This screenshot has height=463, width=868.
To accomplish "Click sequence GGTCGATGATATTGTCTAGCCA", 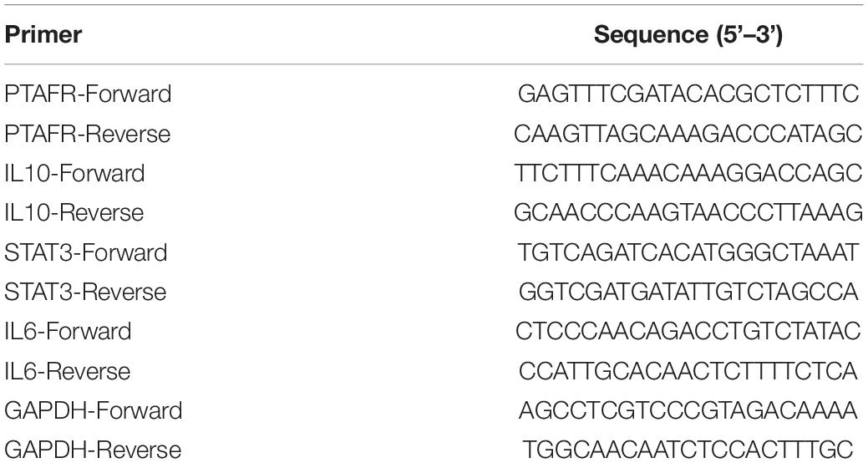I will coord(688,292).
